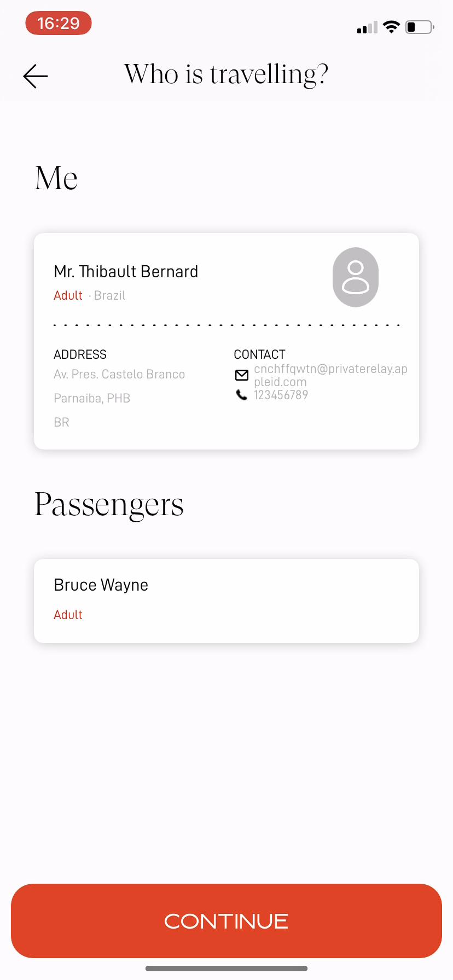
Task: Tap the Passengers section heading
Action: click(x=109, y=504)
